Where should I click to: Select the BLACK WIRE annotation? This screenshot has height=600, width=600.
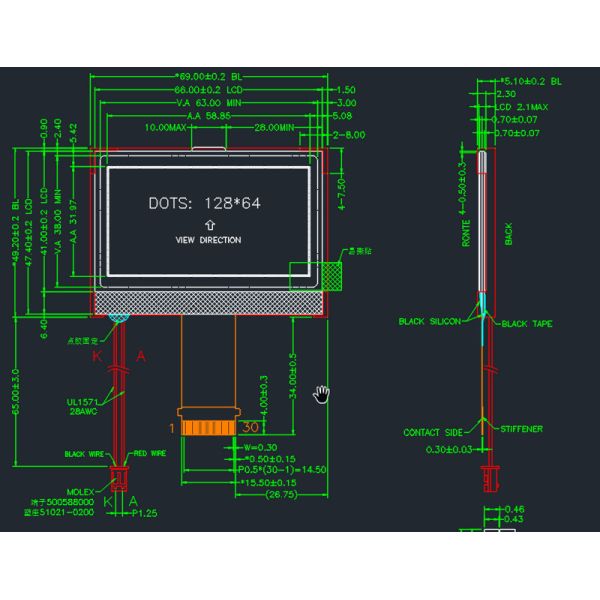[x=84, y=453]
